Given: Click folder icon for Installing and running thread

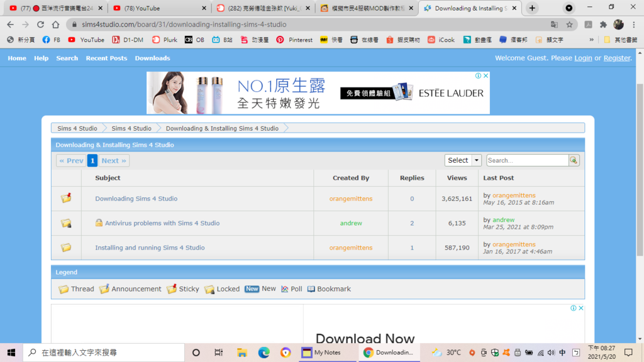Looking at the screenshot, I should (x=66, y=248).
